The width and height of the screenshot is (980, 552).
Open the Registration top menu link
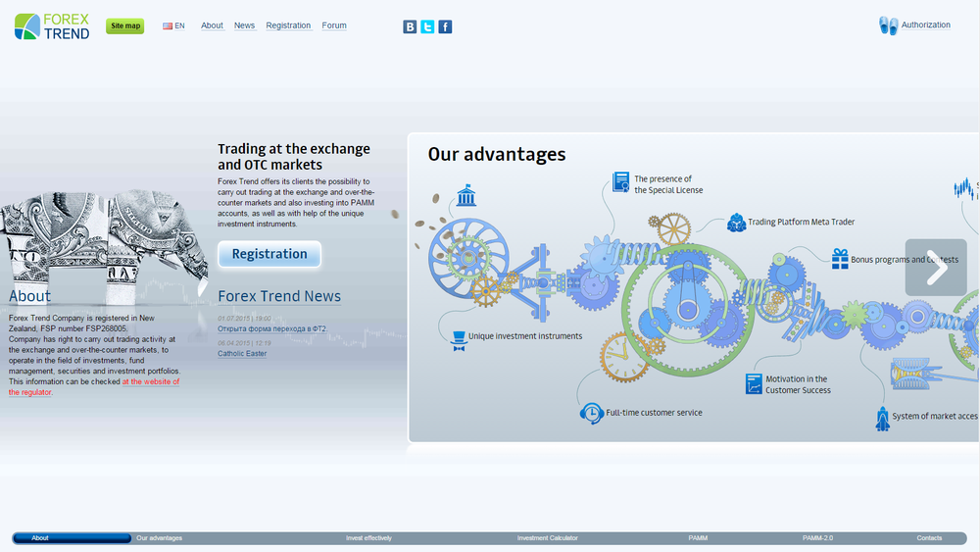tap(288, 25)
